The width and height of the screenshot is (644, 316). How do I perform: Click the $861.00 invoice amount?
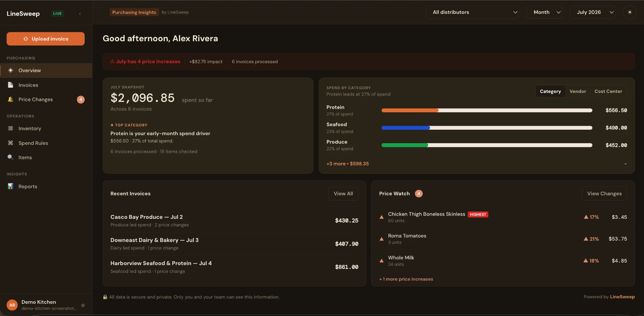[346, 267]
